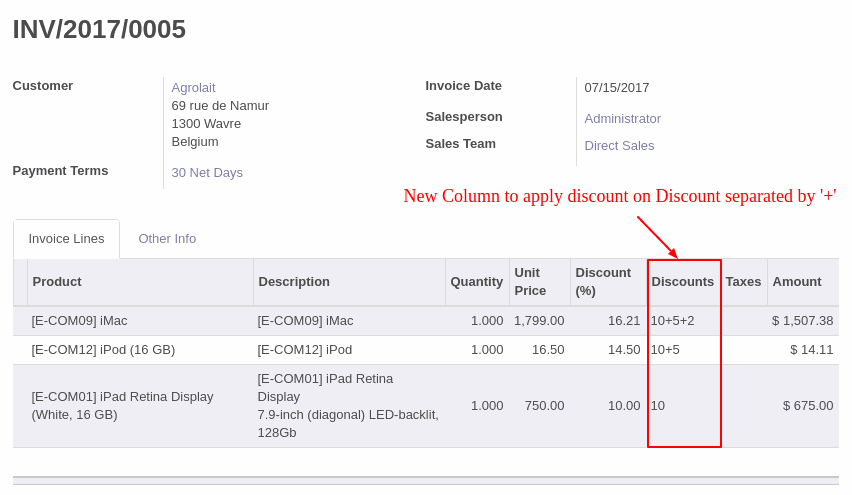Click the Administrator salesperson link

623,118
